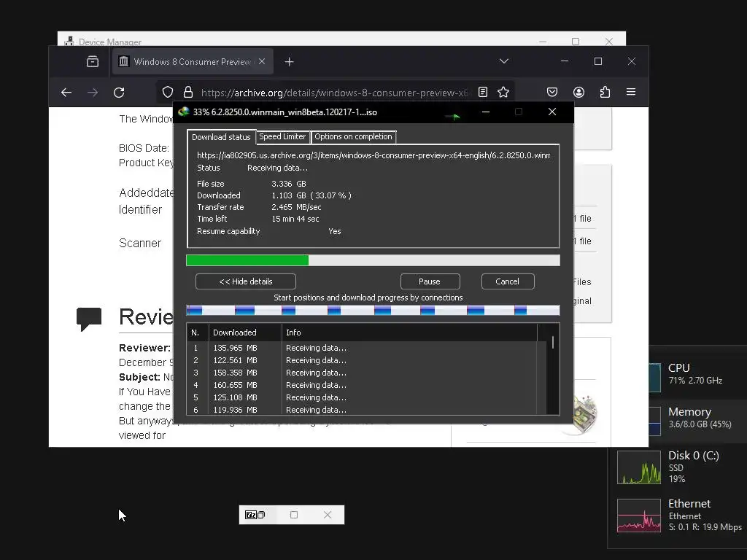
Task: Open the tracking protection shield icon
Action: coord(168,92)
